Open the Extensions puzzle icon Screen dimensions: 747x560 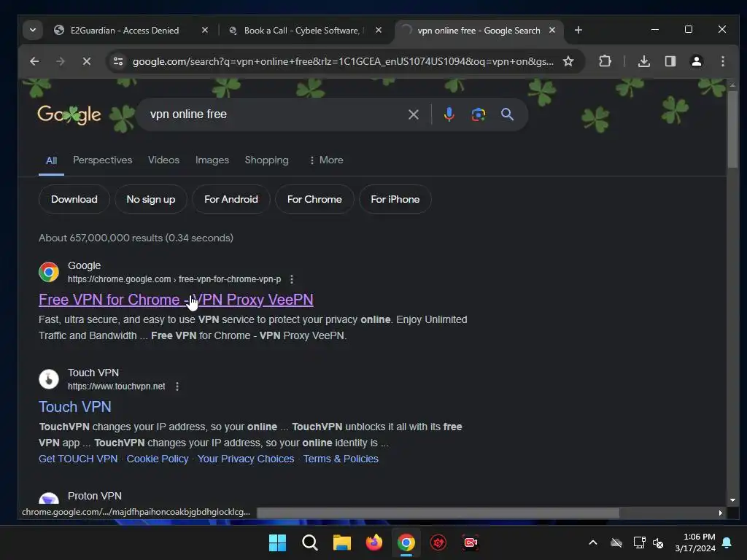point(605,61)
